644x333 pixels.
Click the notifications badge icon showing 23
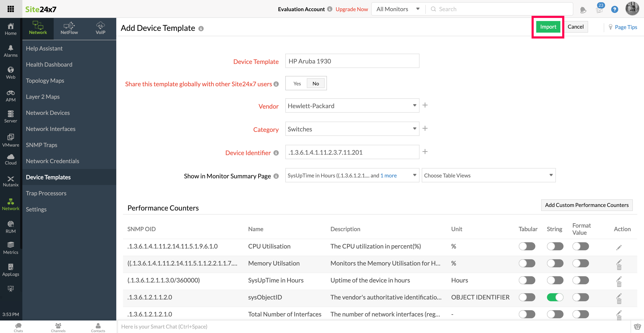click(599, 9)
